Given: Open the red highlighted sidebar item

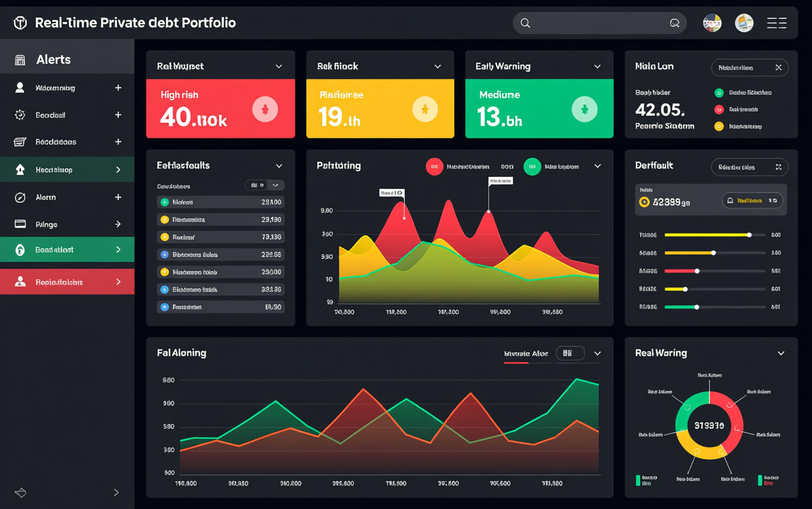Looking at the screenshot, I should [x=67, y=282].
